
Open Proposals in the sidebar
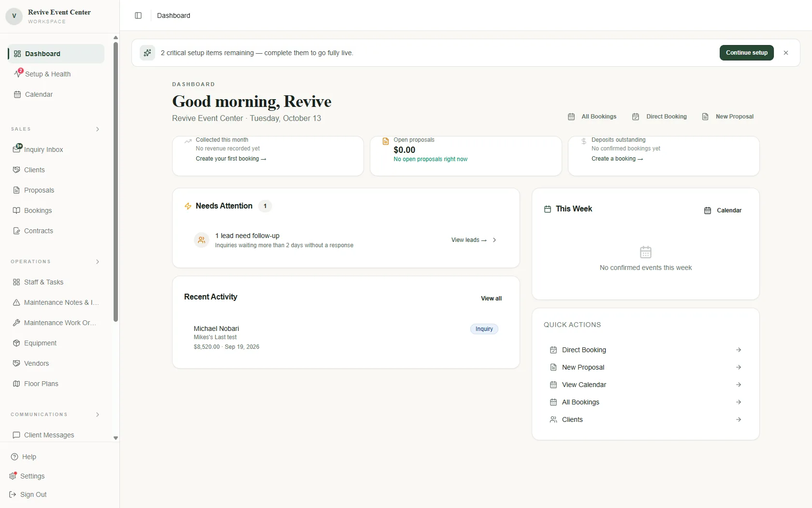tap(56, 190)
